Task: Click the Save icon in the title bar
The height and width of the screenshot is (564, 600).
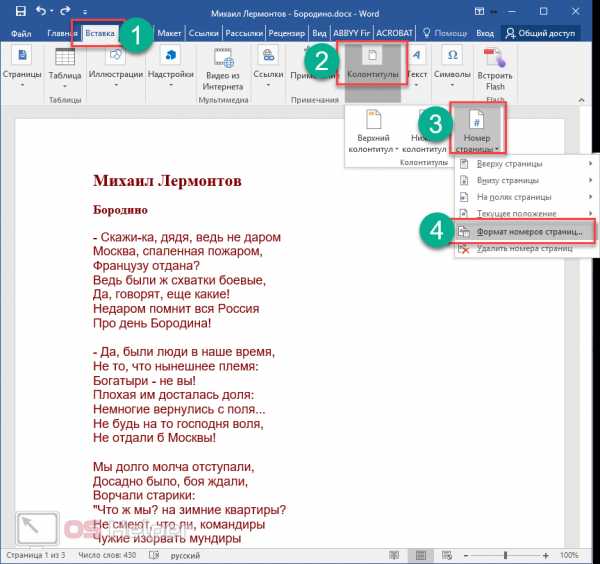Action: 20,11
